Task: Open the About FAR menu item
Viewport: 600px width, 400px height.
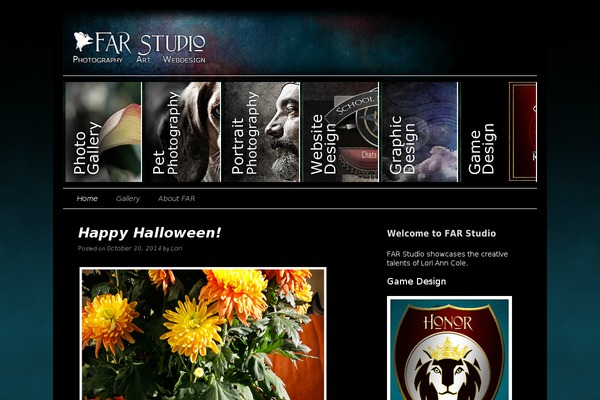Action: [176, 199]
